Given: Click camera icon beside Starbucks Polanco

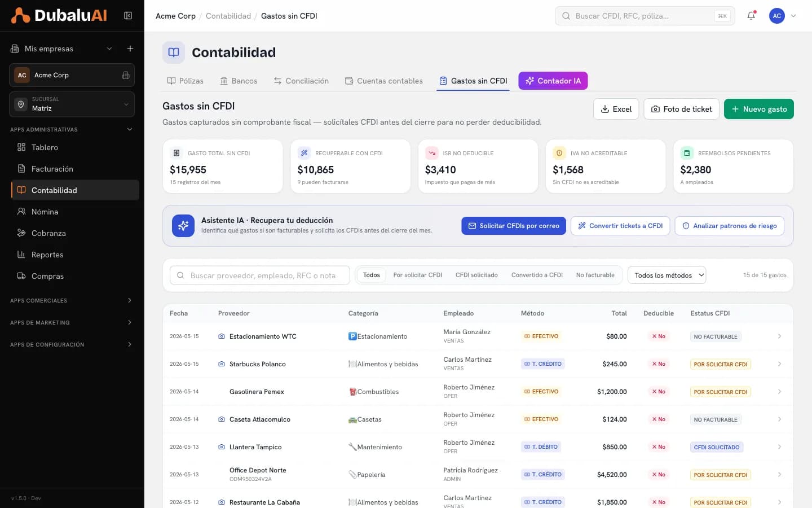Looking at the screenshot, I should (222, 364).
